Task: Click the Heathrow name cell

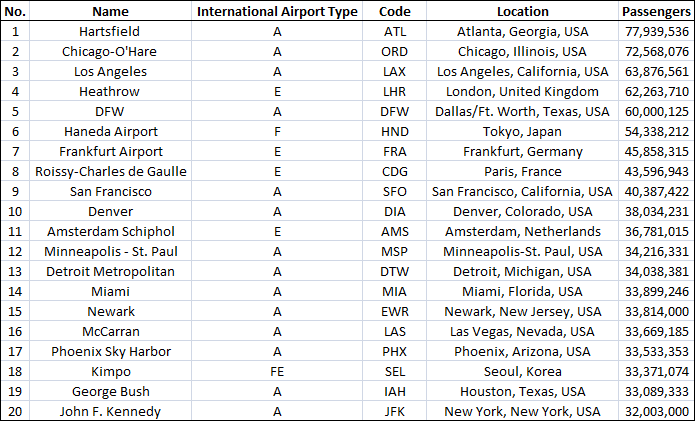Action: [110, 91]
